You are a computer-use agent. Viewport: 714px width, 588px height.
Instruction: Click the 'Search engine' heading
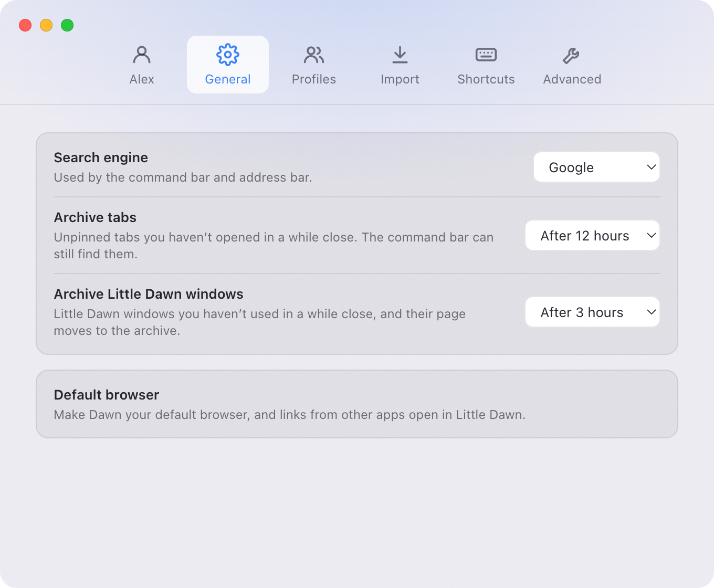101,157
